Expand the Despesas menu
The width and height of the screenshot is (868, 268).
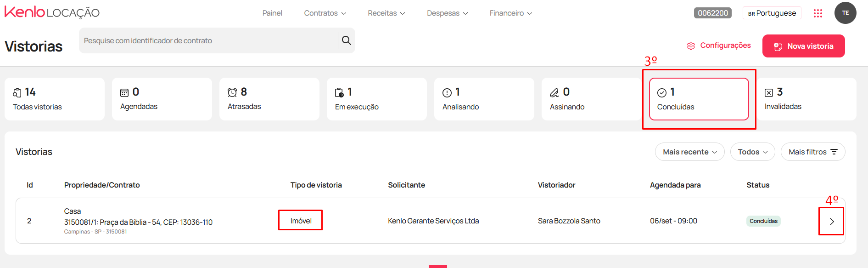tap(448, 13)
